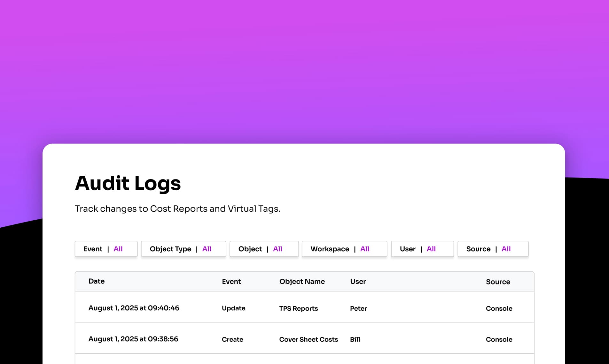Screen dimensions: 609x364
Task: Sort the table by User column
Action: click(358, 281)
